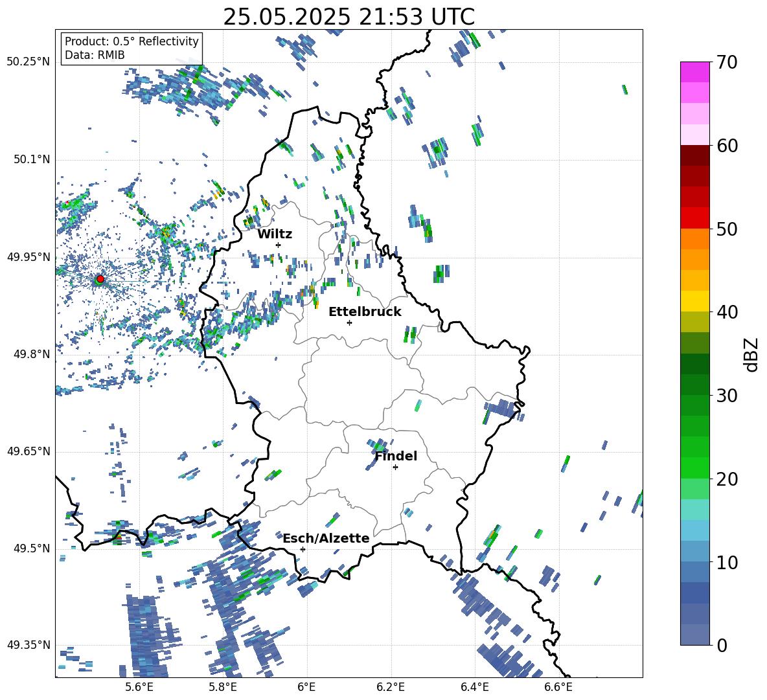The width and height of the screenshot is (767, 700).
Task: Click the 50.1°N latitude label
Action: coord(31,160)
